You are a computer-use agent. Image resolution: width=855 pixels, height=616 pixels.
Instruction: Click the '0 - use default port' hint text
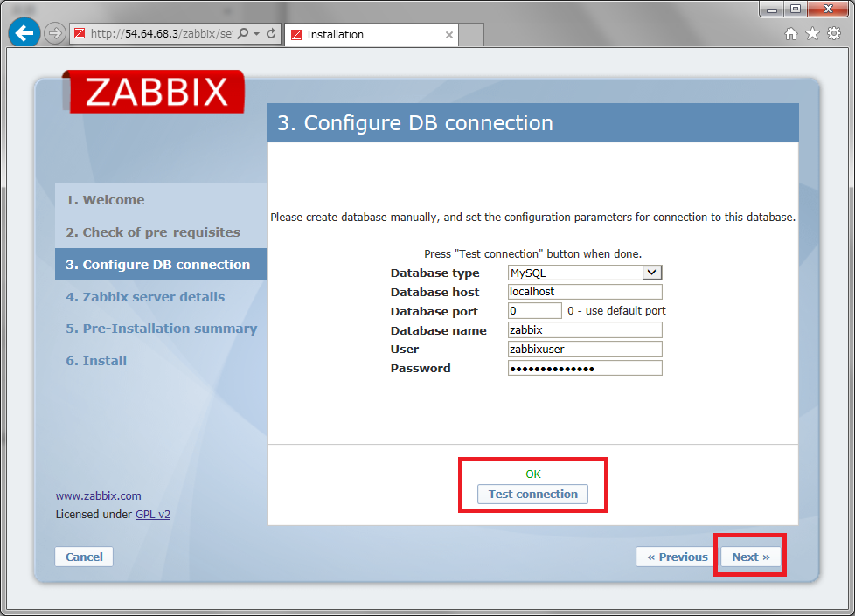[616, 311]
